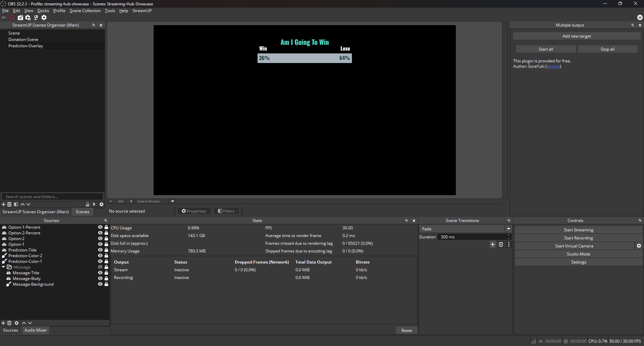Click the padlock icon in Scenes Organiser toolbar
The height and width of the screenshot is (346, 644).
[88, 204]
